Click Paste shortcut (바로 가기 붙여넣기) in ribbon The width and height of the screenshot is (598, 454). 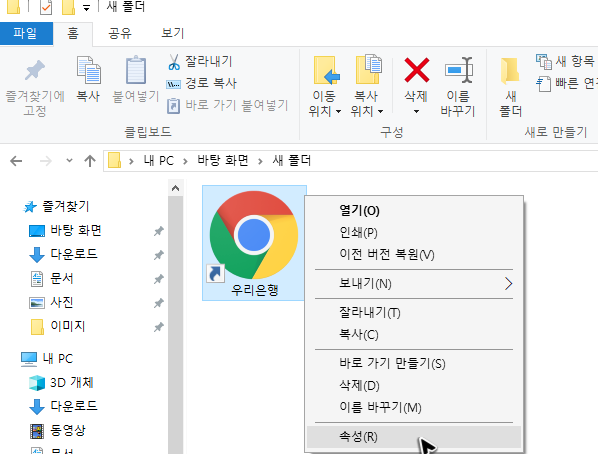click(x=227, y=105)
